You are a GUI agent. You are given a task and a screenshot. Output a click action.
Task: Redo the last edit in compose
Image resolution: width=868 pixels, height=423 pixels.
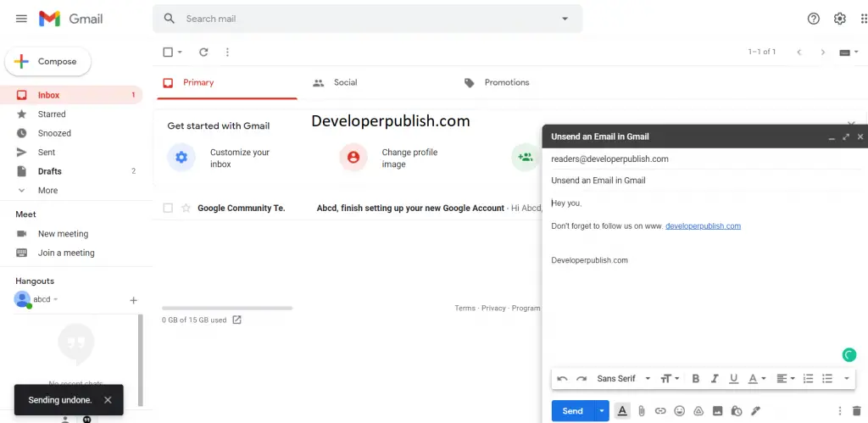coord(581,379)
